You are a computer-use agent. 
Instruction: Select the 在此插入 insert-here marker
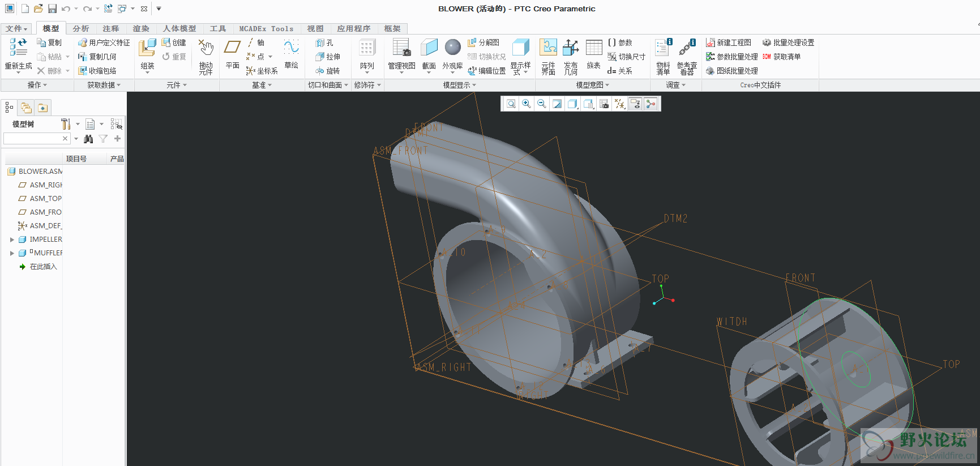38,267
